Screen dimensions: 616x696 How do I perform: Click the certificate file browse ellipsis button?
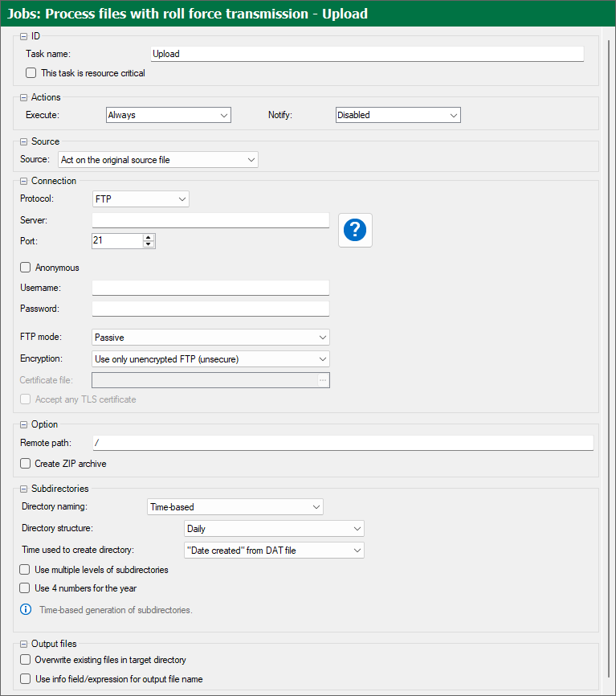(323, 380)
